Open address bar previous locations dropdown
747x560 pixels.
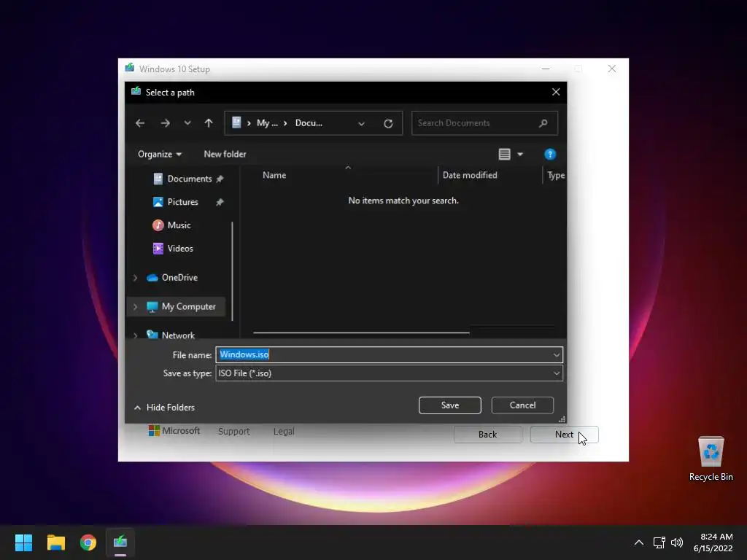(361, 124)
